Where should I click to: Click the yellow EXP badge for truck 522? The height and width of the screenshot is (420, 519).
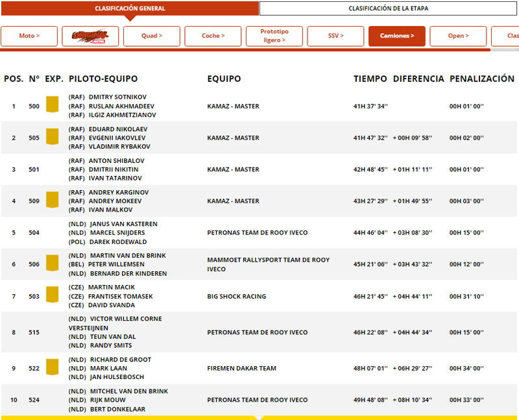[x=52, y=367]
